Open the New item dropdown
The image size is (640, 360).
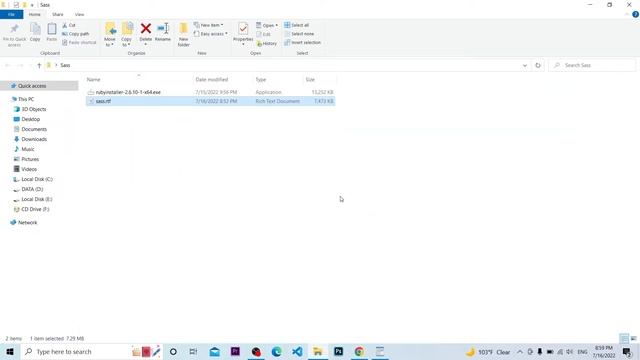pos(209,25)
